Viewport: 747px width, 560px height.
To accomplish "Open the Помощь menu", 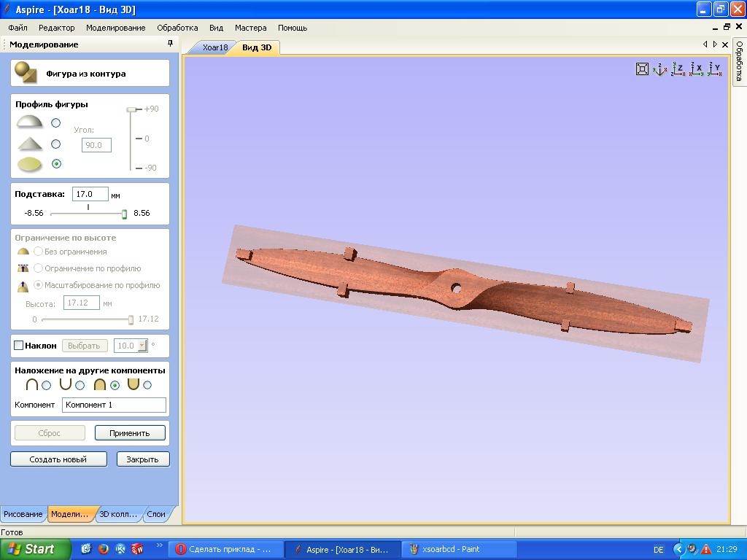I will 293,28.
